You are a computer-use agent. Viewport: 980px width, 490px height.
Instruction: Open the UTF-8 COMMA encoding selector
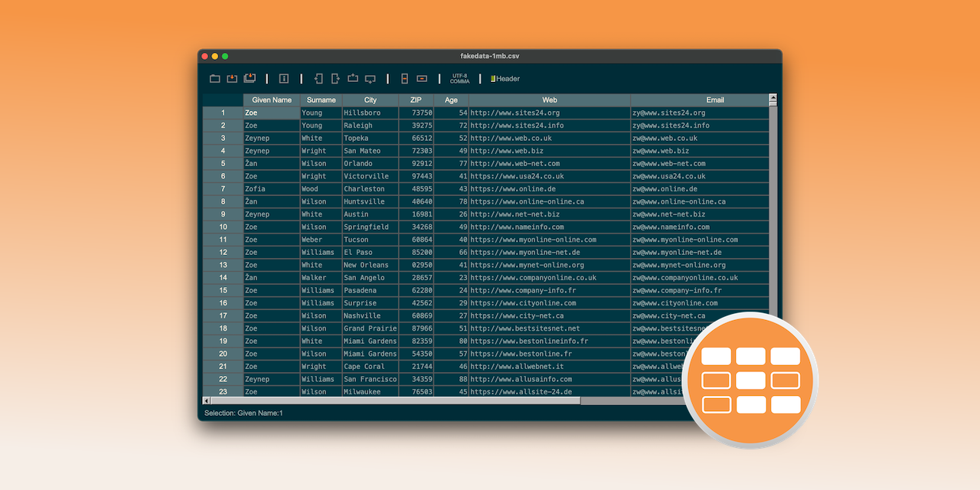tap(459, 79)
